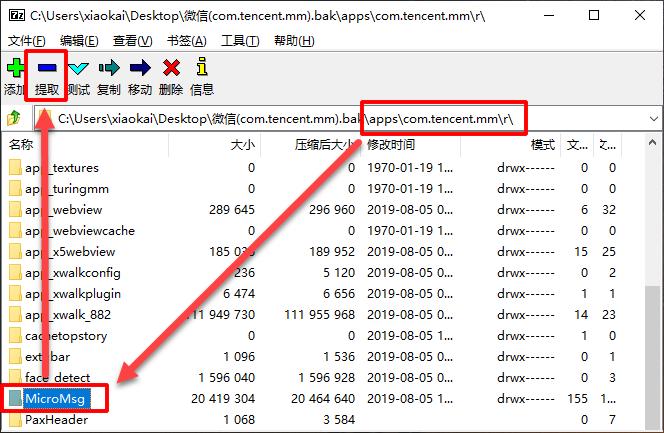Click the scrollbar up arrow
This screenshot has height=433, width=664.
[x=653, y=143]
